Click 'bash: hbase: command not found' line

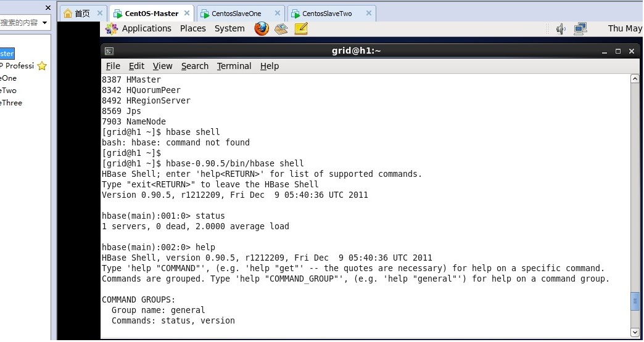click(x=176, y=143)
